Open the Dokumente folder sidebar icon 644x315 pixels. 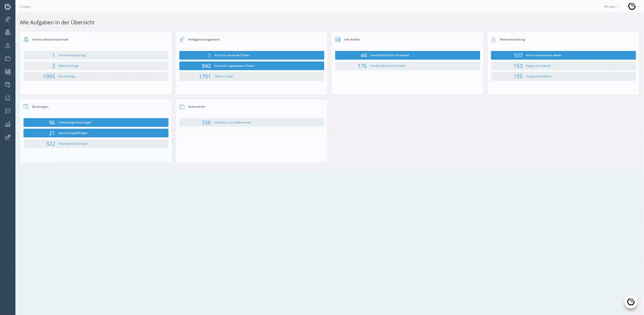point(8,59)
